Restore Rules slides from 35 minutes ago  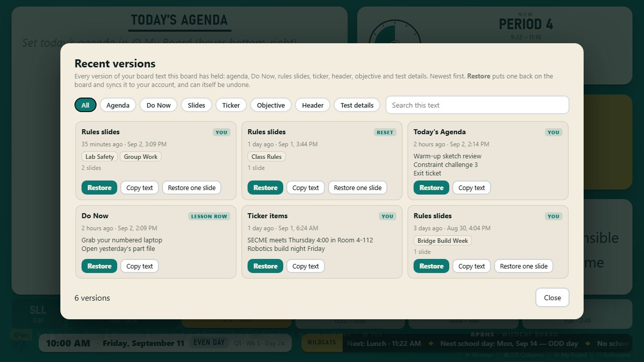pos(99,188)
